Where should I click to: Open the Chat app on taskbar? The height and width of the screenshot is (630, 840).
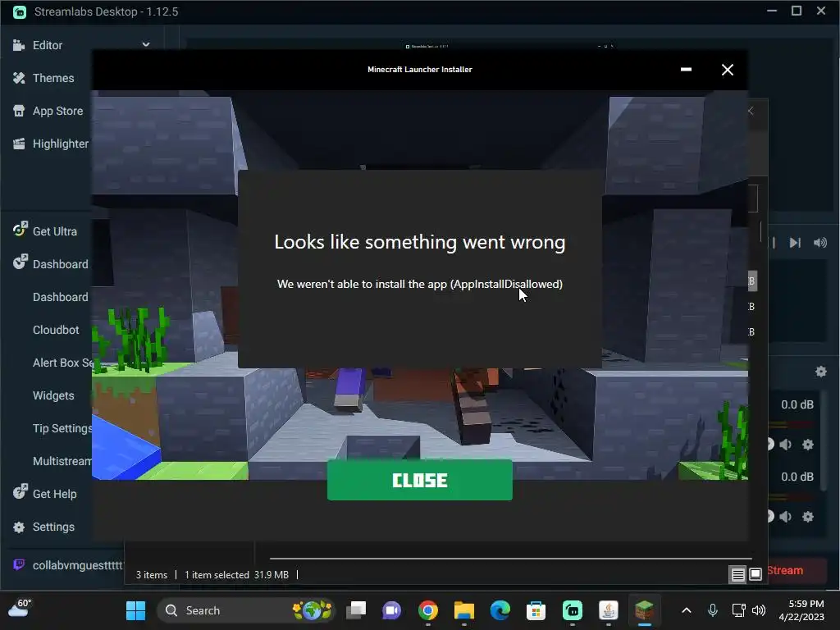tap(391, 610)
